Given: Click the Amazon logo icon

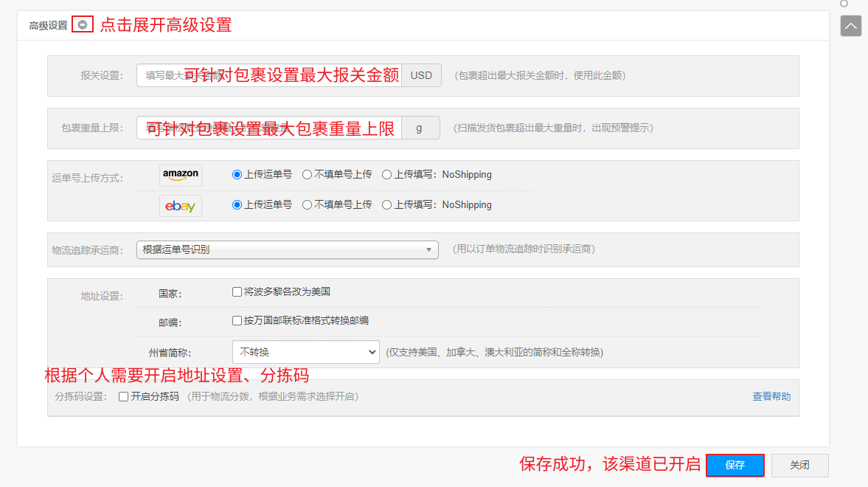Looking at the screenshot, I should (181, 175).
